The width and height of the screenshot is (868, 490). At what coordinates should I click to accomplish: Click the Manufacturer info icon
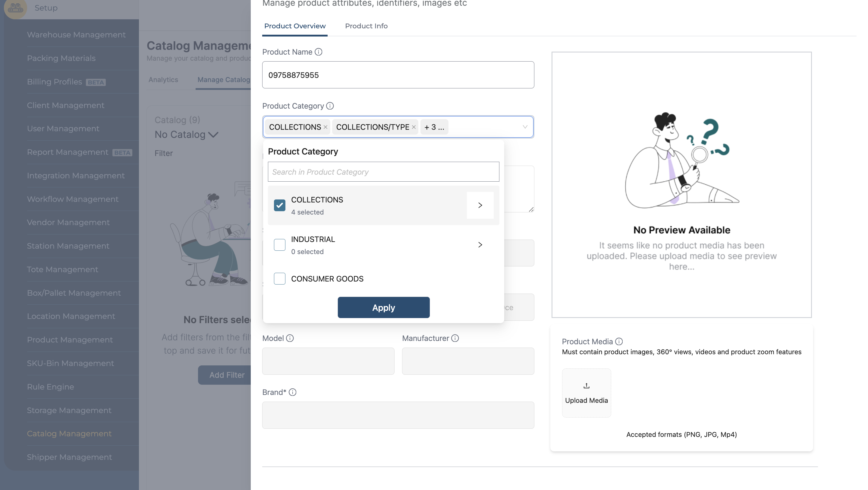(x=455, y=338)
